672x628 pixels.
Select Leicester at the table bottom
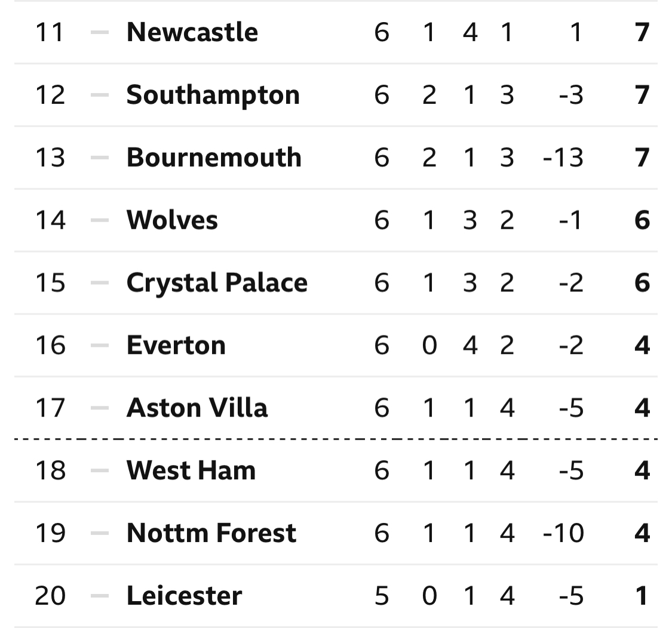185,595
